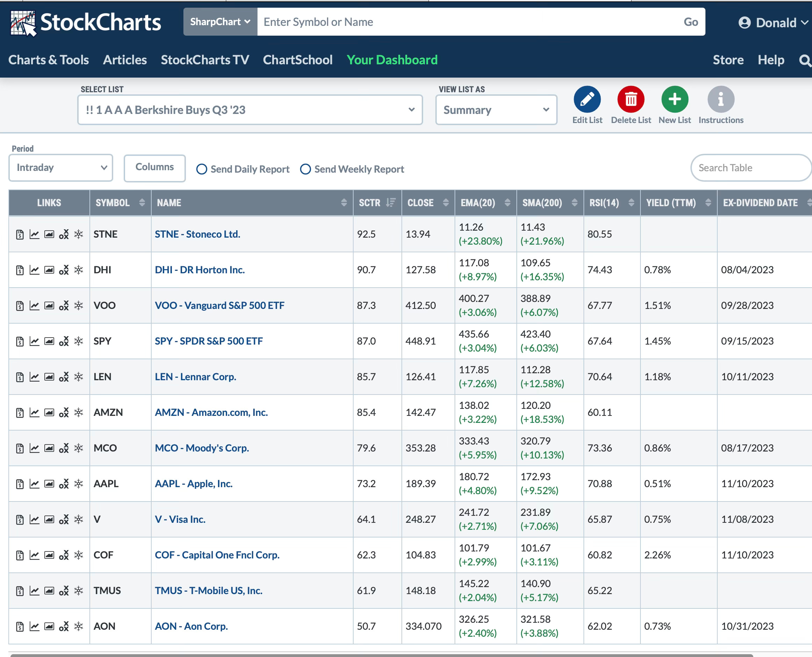Click the ex-dividend date 08/04/2023
The width and height of the screenshot is (812, 657).
[x=747, y=270]
